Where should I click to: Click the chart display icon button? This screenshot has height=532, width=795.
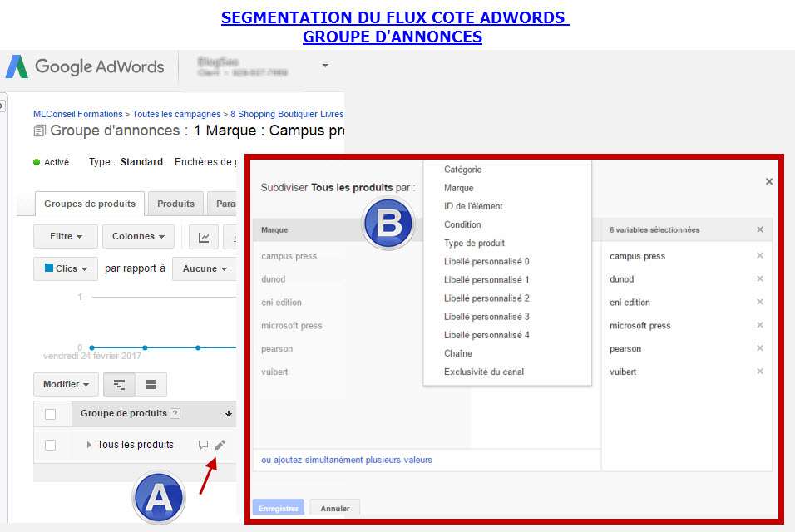204,237
